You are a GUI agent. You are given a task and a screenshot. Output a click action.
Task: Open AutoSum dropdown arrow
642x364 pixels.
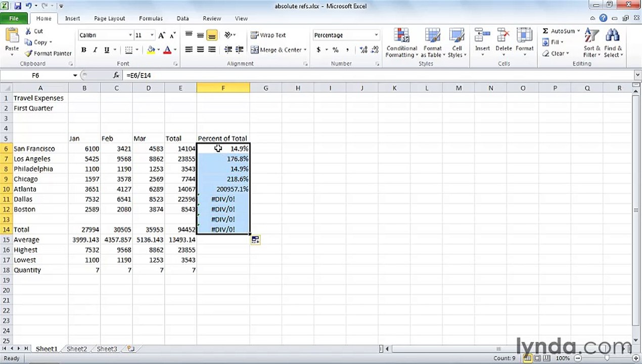coord(578,31)
